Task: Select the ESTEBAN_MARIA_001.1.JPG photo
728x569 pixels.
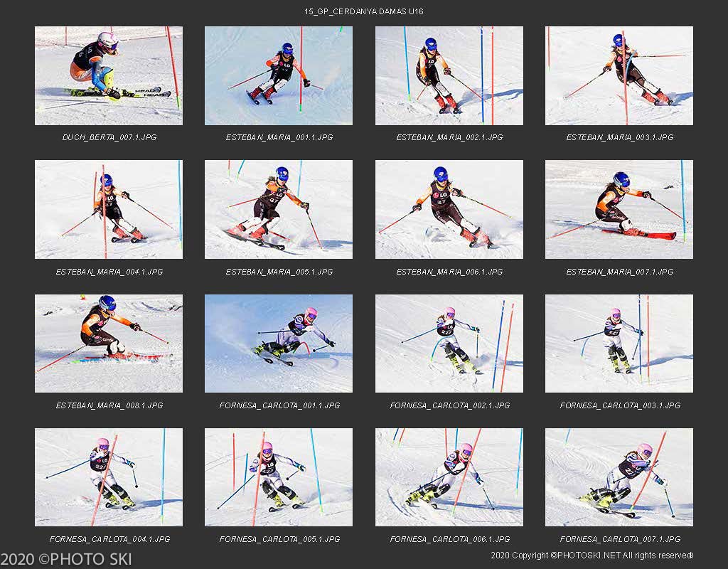Action: coord(279,75)
